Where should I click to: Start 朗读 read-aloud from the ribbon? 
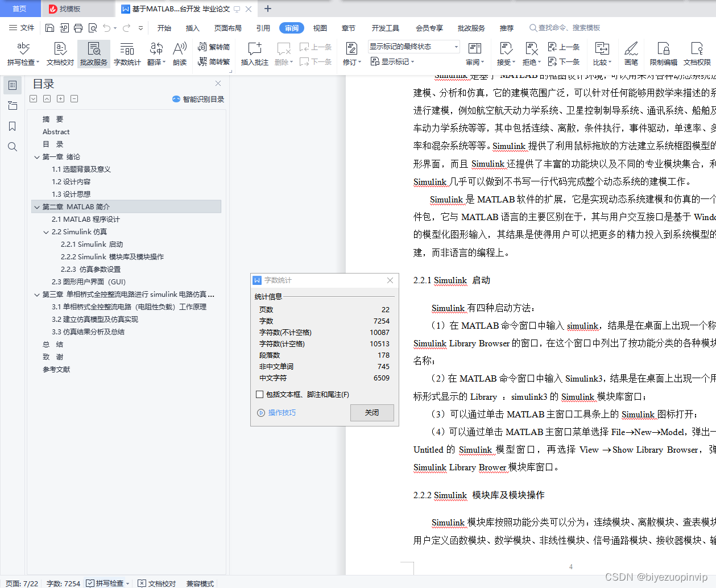click(180, 54)
